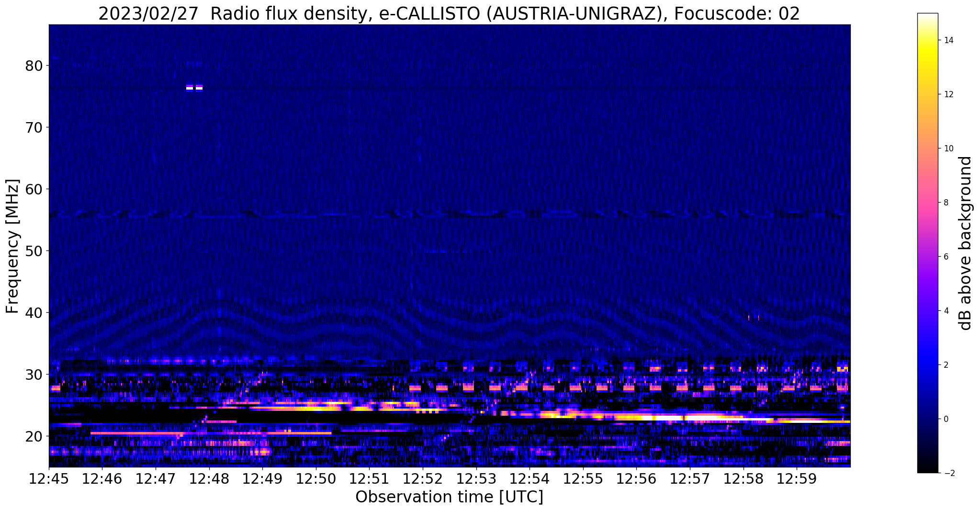Screen dimensions: 980x511
Task: Click the pink horizontal line at 20 MHz near 12:46
Action: pos(136,433)
